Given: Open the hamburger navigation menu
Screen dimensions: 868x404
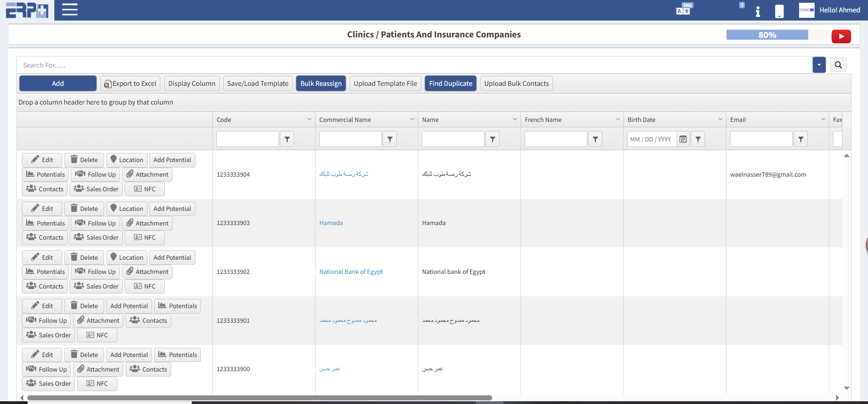Looking at the screenshot, I should (x=69, y=10).
